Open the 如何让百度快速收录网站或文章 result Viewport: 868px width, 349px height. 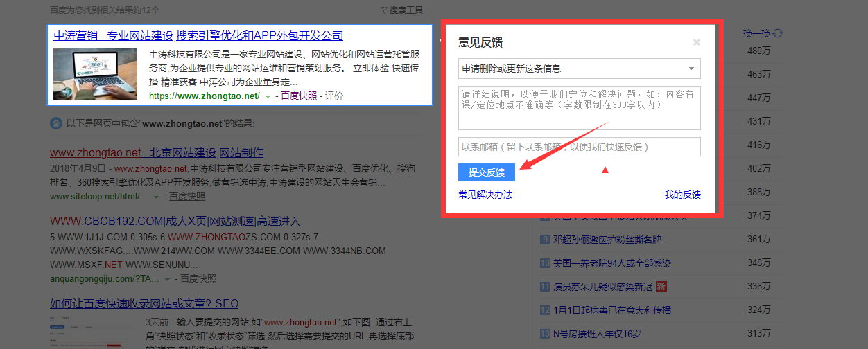pyautogui.click(x=144, y=303)
